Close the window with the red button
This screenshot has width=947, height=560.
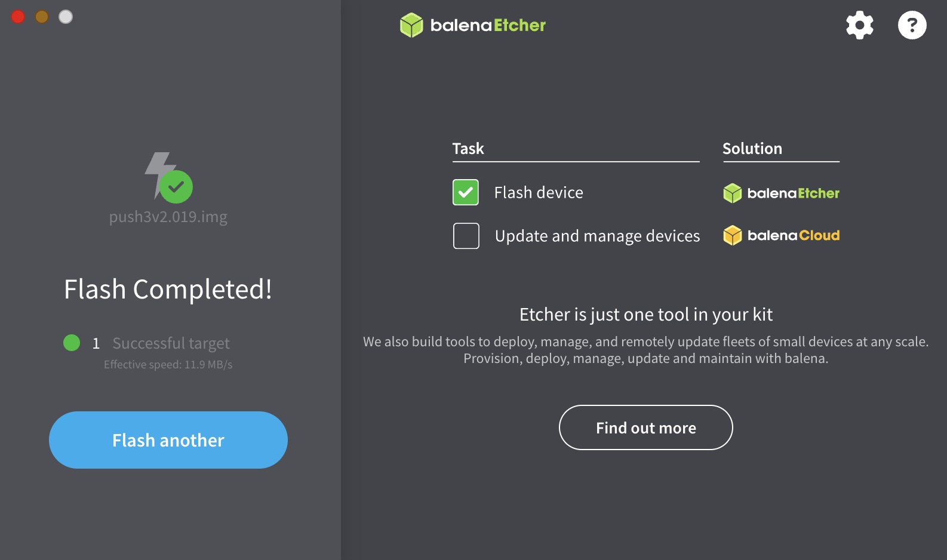pyautogui.click(x=18, y=17)
